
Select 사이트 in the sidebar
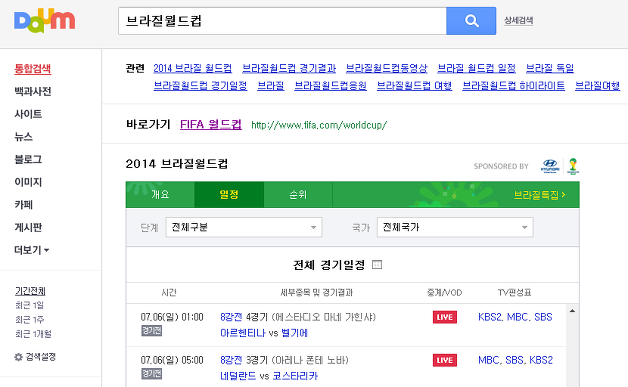click(x=28, y=114)
